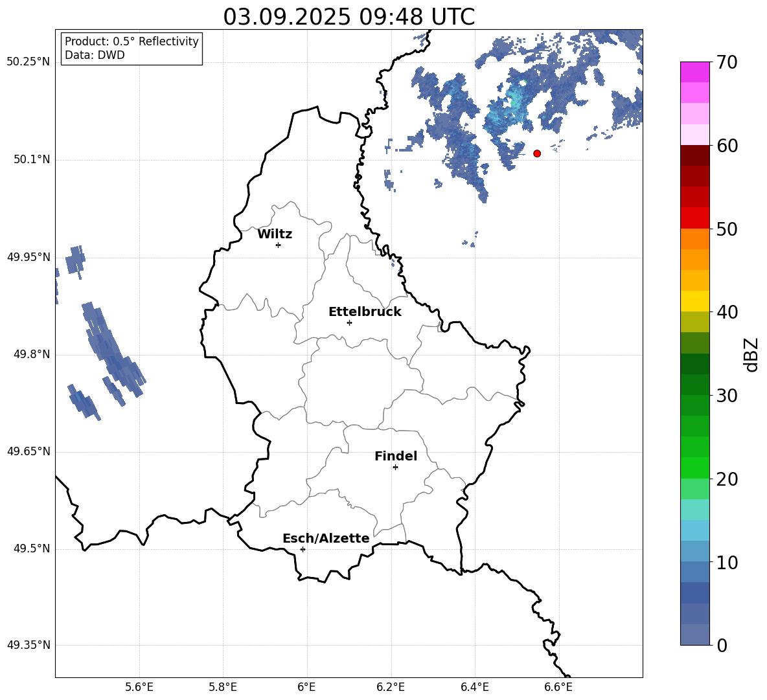Pick the turquoise swatch between 10 and 20

pyautogui.click(x=694, y=510)
